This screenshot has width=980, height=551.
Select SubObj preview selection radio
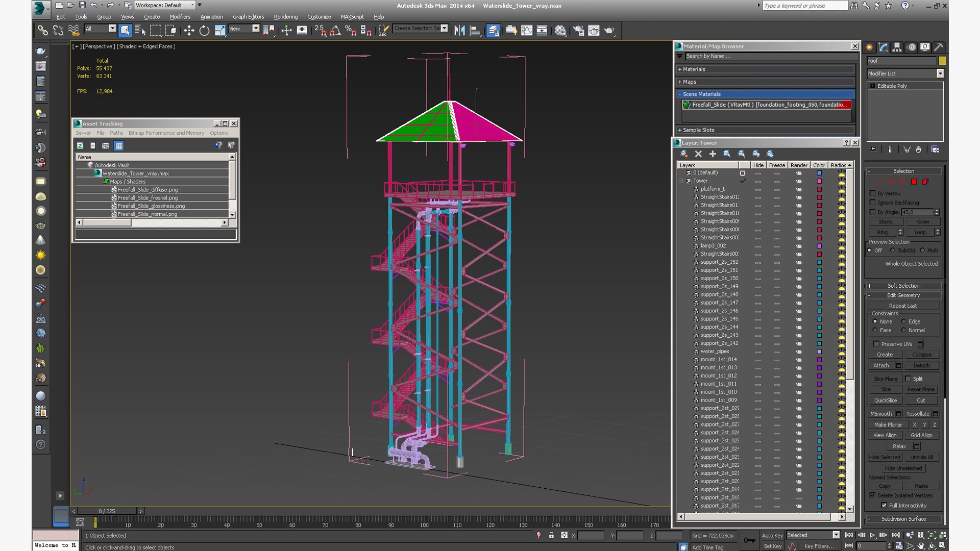tap(893, 251)
